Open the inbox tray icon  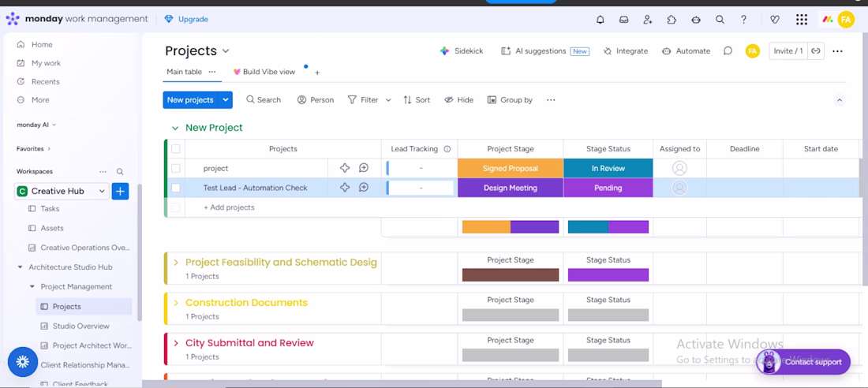pos(624,20)
